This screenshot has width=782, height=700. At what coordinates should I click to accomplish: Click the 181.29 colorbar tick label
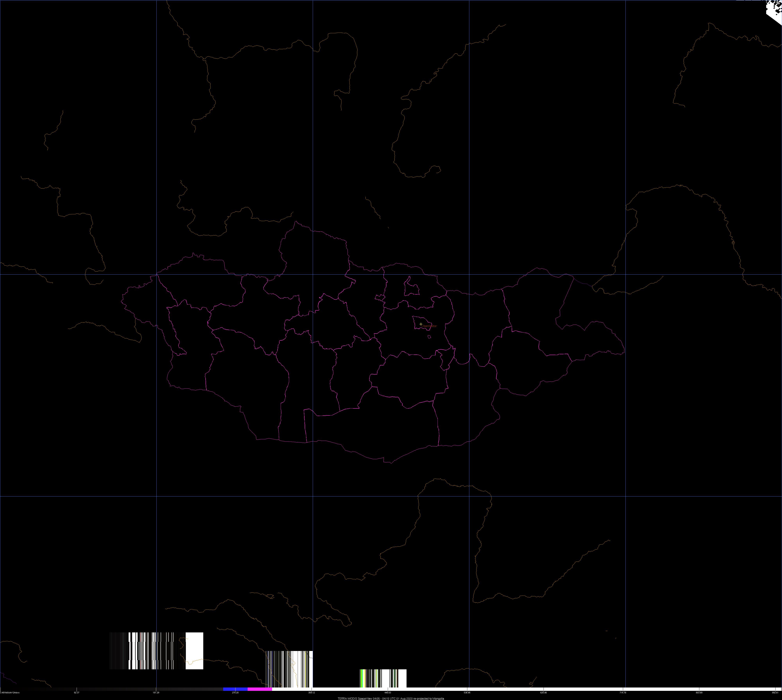pos(156,693)
